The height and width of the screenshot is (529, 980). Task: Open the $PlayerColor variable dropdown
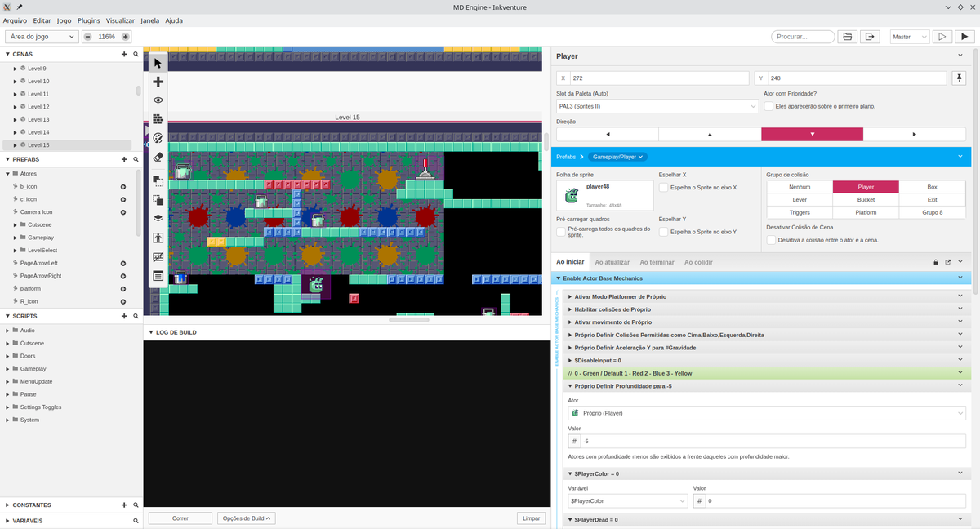click(627, 500)
